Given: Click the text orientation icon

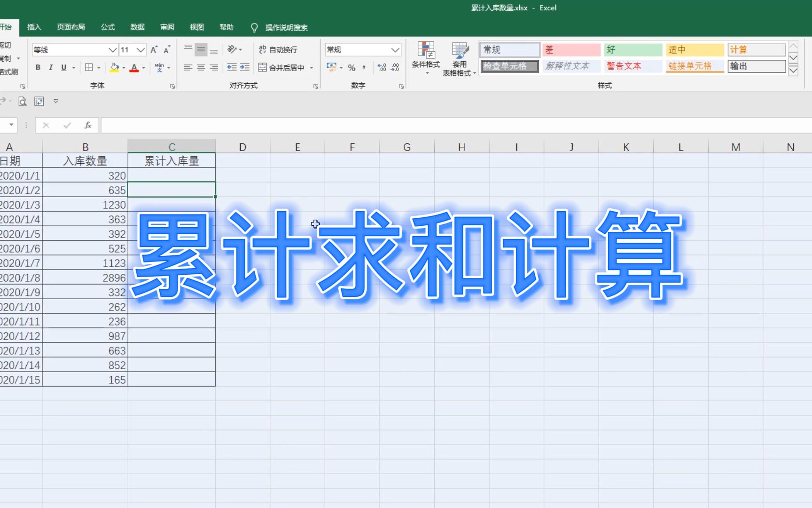Looking at the screenshot, I should point(232,49).
